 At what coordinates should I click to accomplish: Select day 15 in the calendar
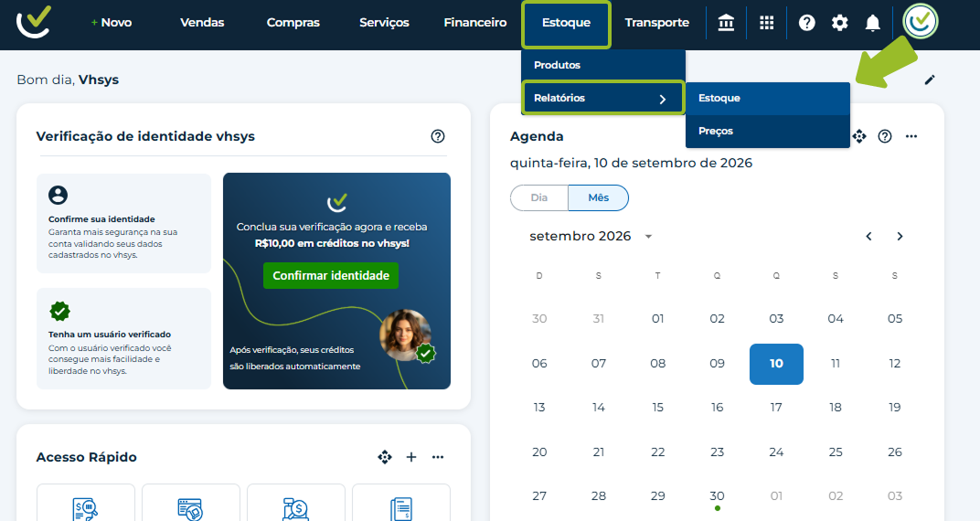657,408
